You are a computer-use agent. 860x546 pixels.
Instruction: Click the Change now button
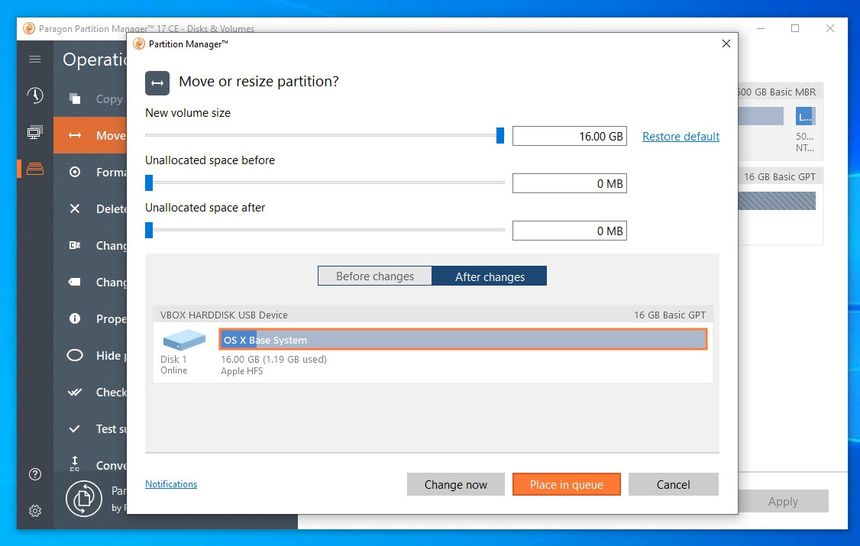pyautogui.click(x=455, y=484)
